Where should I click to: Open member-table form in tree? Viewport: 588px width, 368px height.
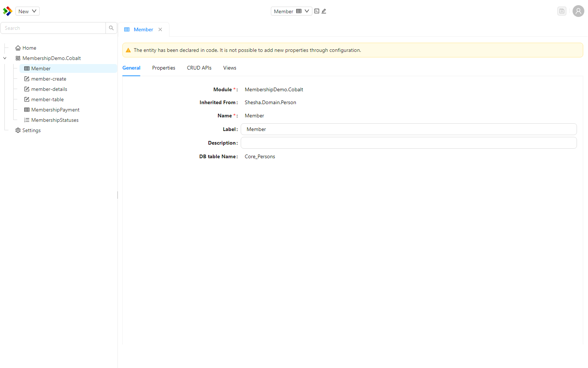point(47,99)
